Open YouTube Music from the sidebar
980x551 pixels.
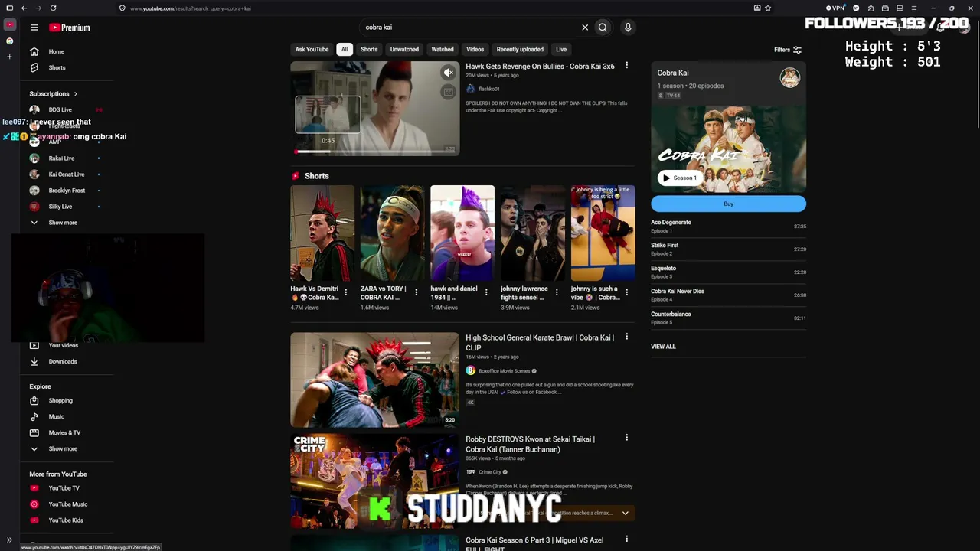67,504
